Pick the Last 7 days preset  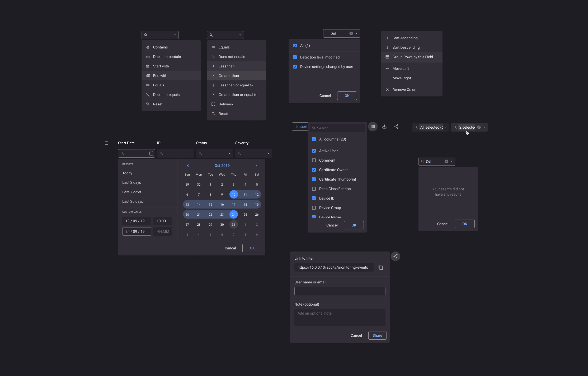point(132,192)
